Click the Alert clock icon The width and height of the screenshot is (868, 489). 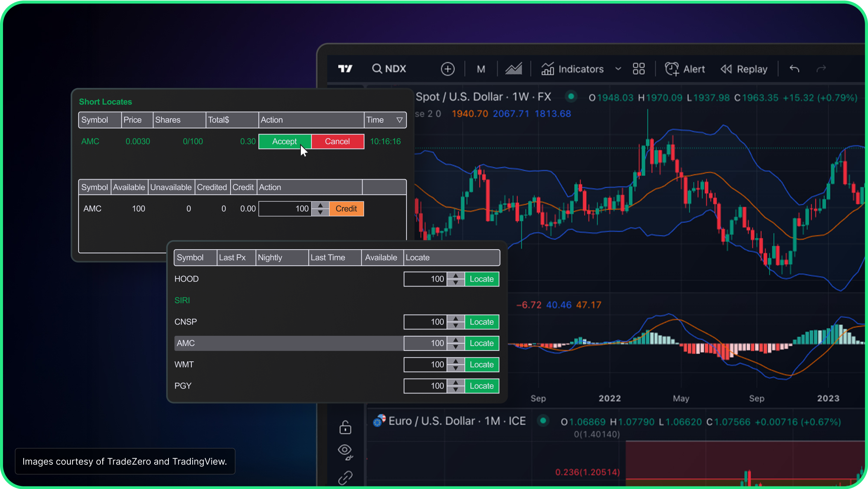click(x=672, y=69)
